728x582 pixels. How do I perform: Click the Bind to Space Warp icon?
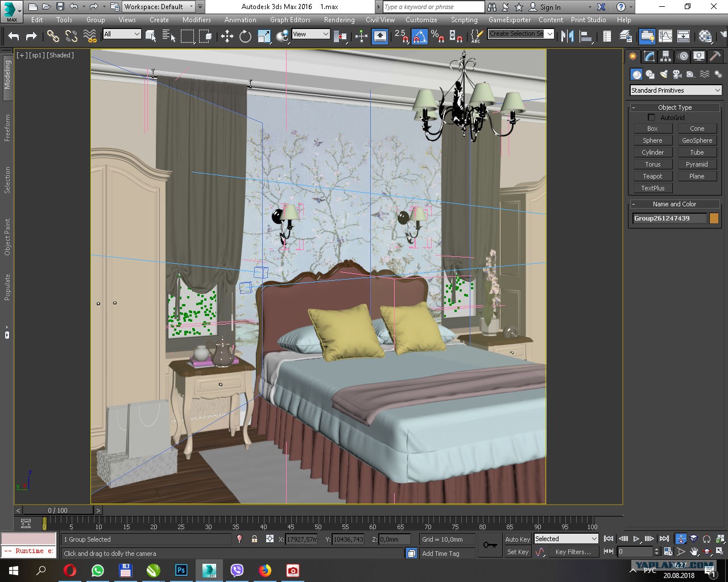(90, 36)
